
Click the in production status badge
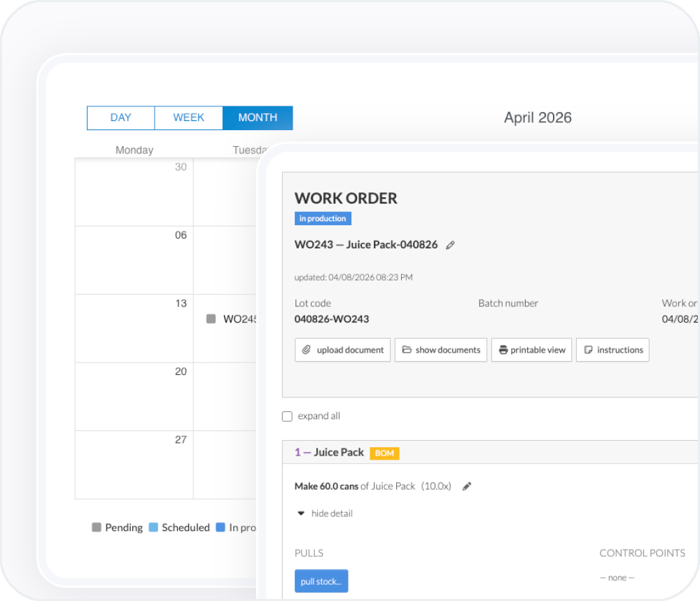[323, 218]
